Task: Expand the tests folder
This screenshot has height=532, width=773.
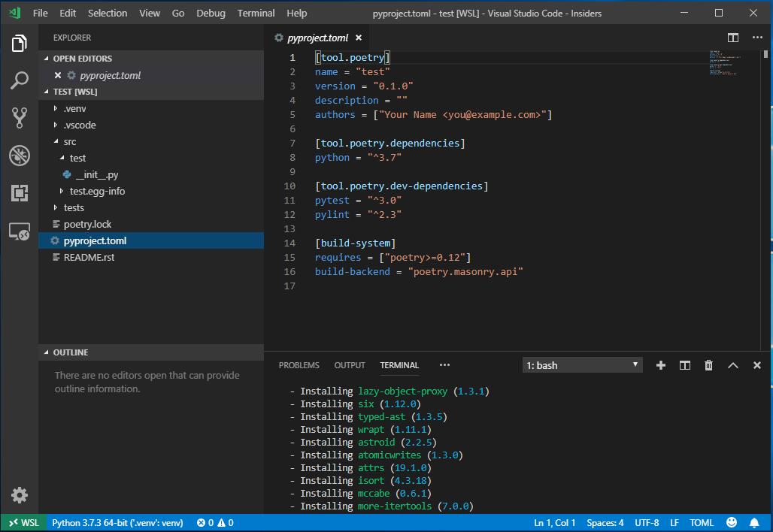Action: [74, 207]
